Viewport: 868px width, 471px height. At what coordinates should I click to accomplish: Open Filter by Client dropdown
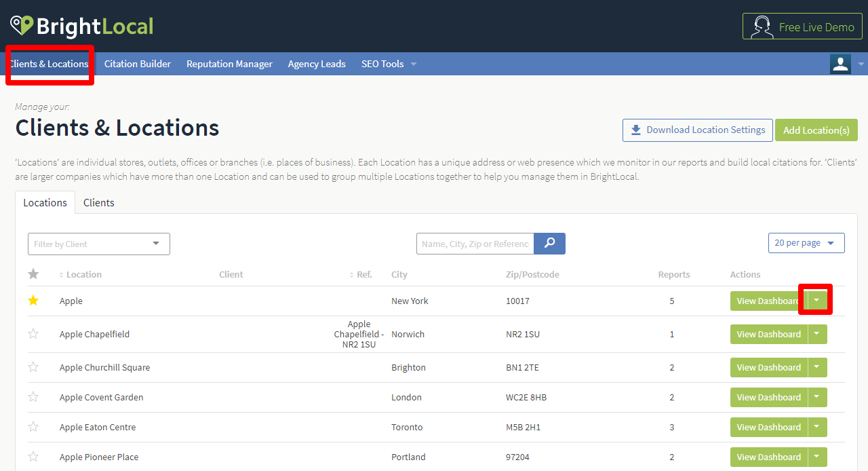(99, 244)
